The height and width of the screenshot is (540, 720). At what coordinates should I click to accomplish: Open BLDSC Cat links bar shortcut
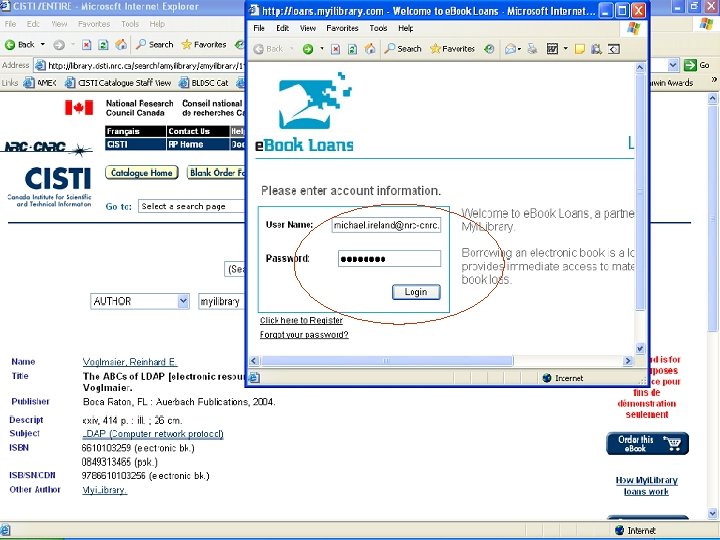point(203,83)
